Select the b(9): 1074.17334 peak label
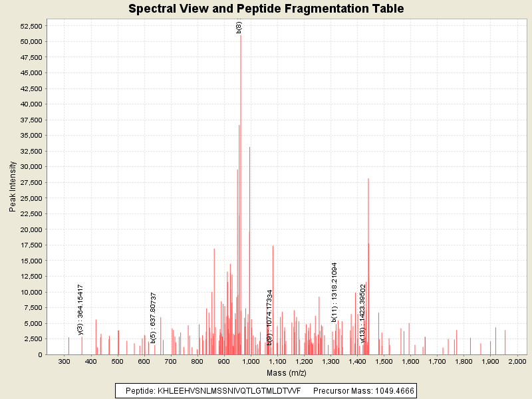This screenshot has width=532, height=399. 269,317
